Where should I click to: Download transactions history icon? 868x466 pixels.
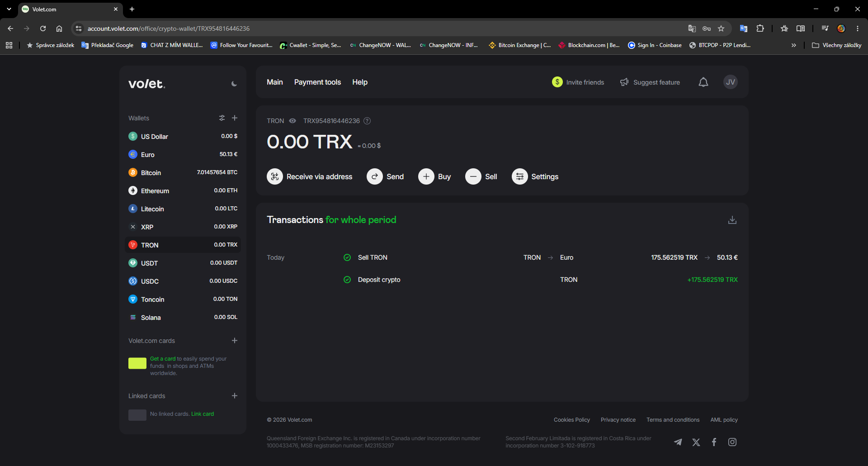(x=732, y=220)
